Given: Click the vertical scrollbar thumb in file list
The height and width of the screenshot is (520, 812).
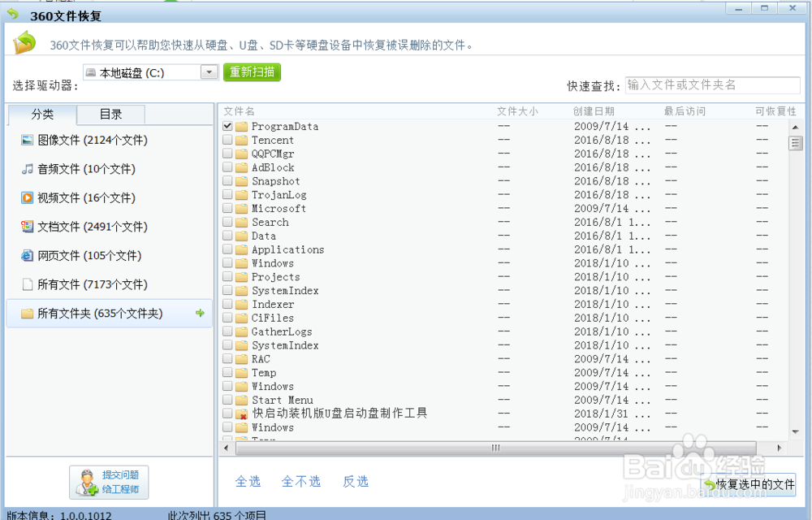Looking at the screenshot, I should pyautogui.click(x=795, y=142).
